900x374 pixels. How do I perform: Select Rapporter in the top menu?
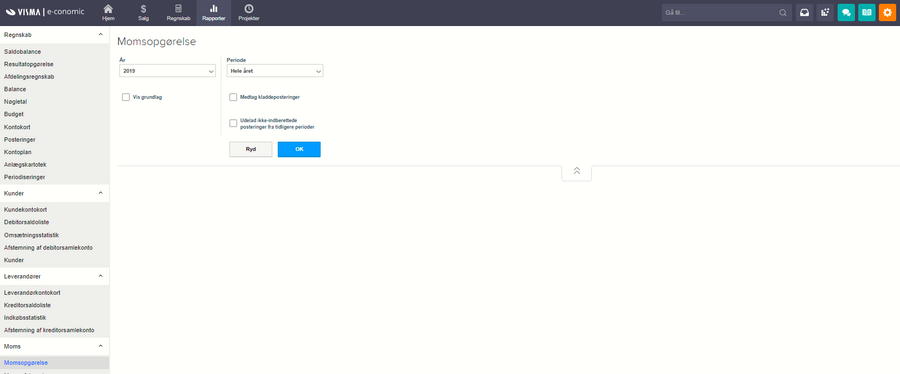(214, 13)
